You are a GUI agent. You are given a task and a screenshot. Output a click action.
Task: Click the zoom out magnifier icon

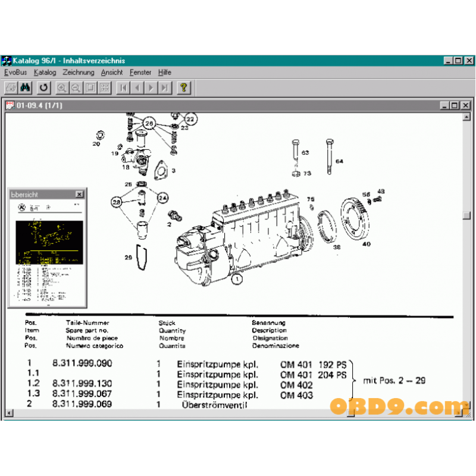tap(76, 88)
